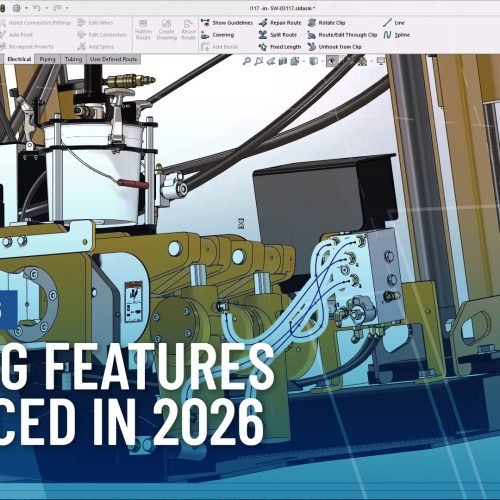The height and width of the screenshot is (500, 500).
Task: Click Insert Connectors/Fittings command
Action: 35,23
